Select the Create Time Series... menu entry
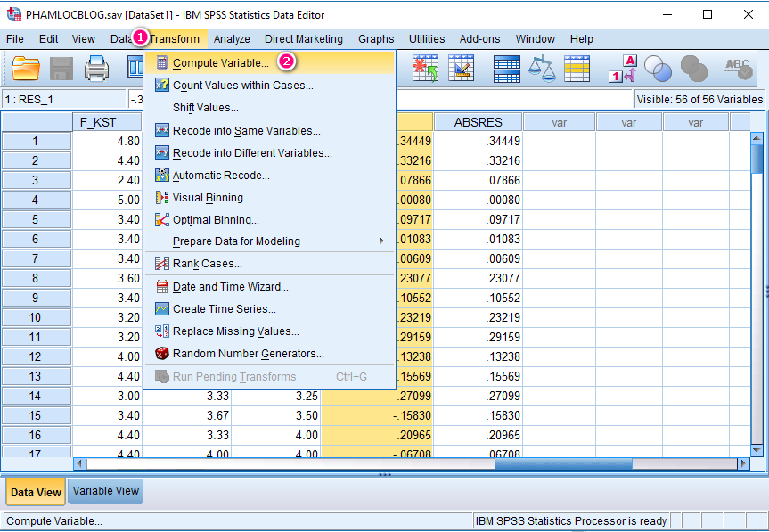 (x=270, y=309)
